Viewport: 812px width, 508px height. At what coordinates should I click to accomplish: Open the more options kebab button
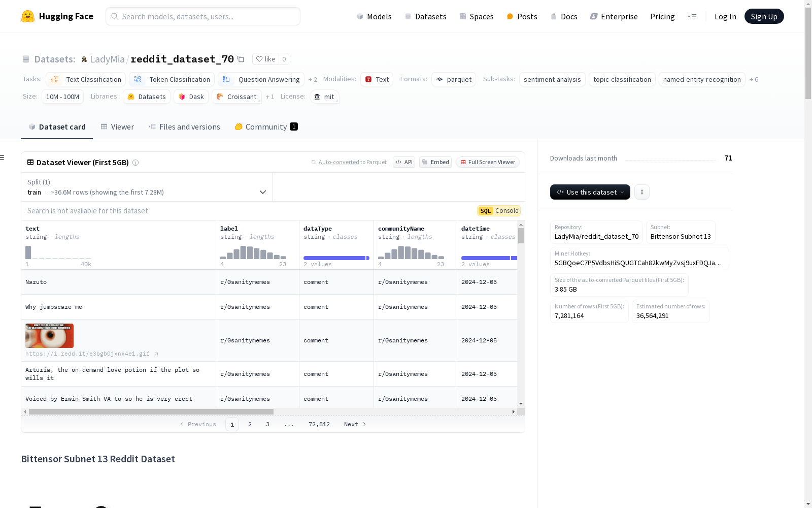tap(642, 192)
